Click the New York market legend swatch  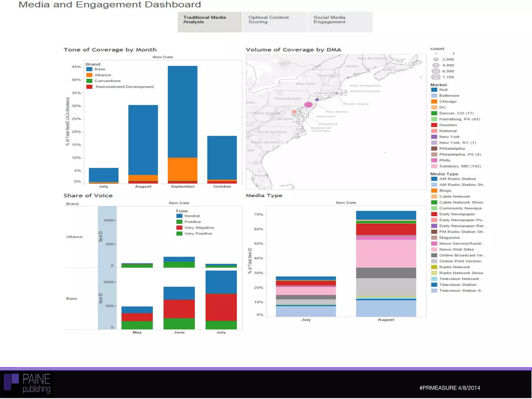click(434, 137)
